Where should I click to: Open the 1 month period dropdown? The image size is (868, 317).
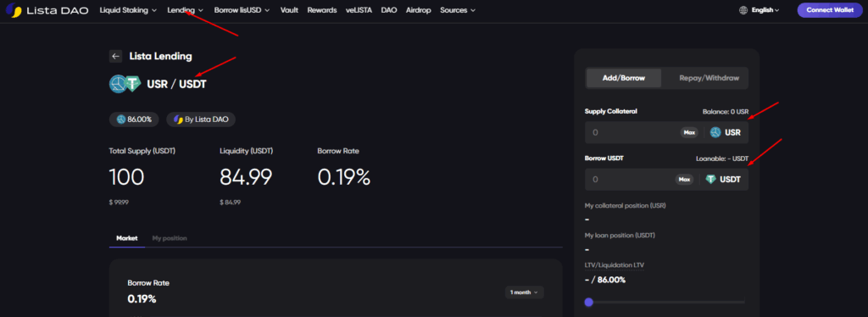coord(524,292)
